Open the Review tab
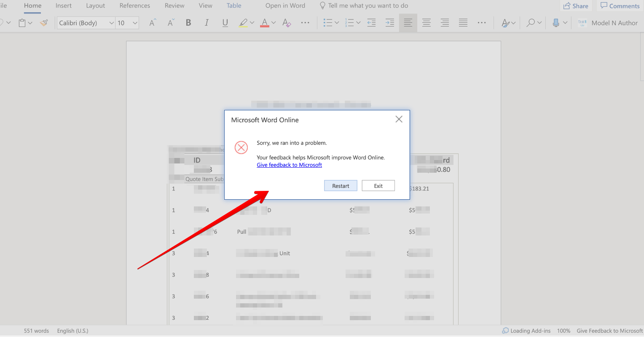 174,5
